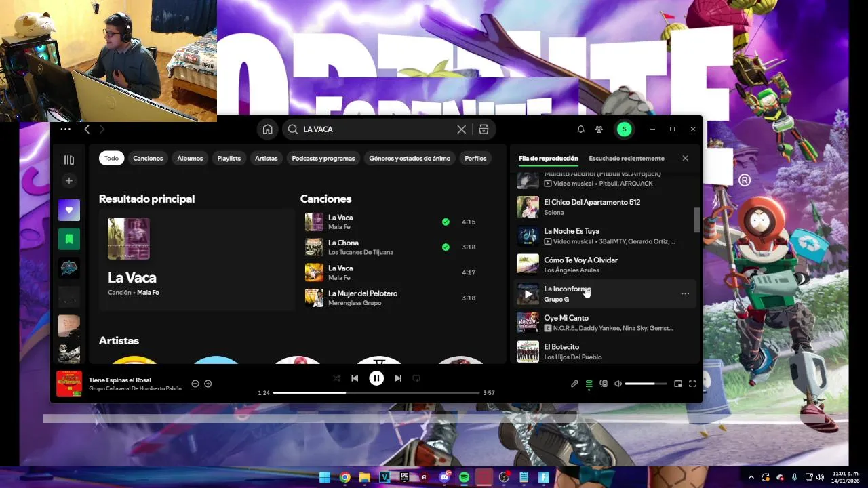Image resolution: width=868 pixels, height=488 pixels.
Task: Select the Todo filter chip
Action: click(111, 159)
